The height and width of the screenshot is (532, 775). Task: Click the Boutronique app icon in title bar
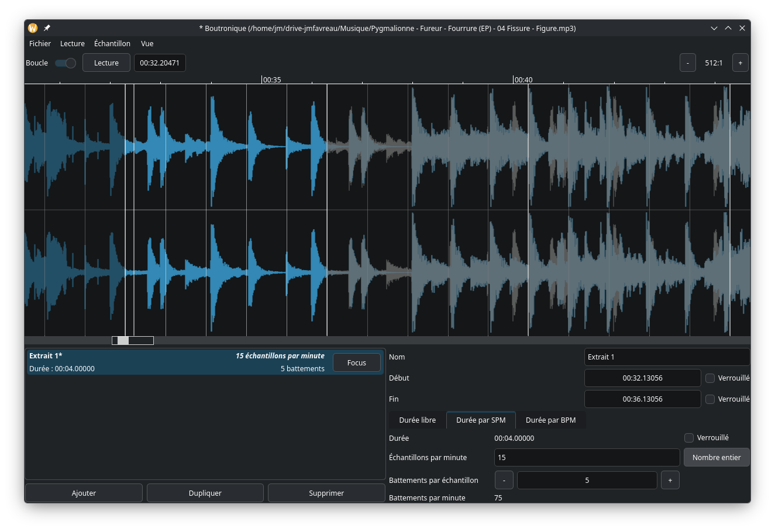(33, 28)
